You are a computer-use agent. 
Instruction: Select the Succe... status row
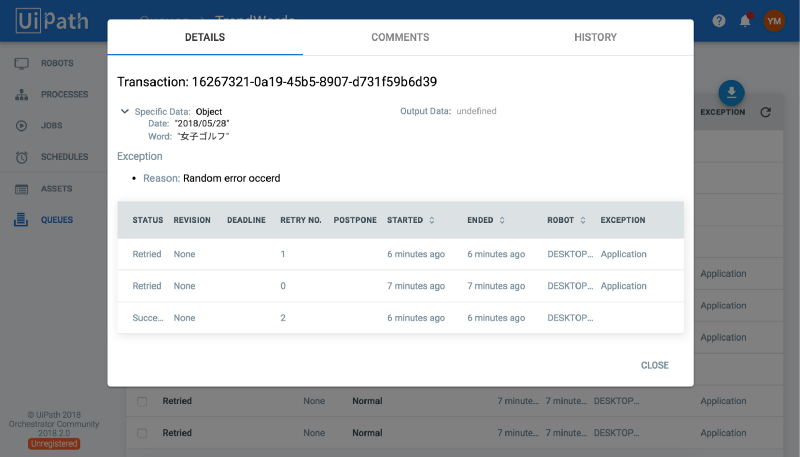[401, 318]
